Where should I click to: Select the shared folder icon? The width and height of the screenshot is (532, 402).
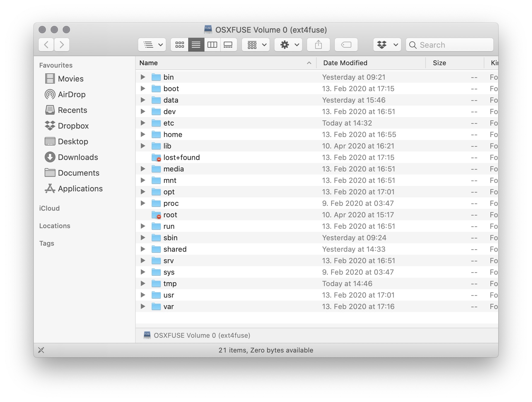[x=156, y=249]
